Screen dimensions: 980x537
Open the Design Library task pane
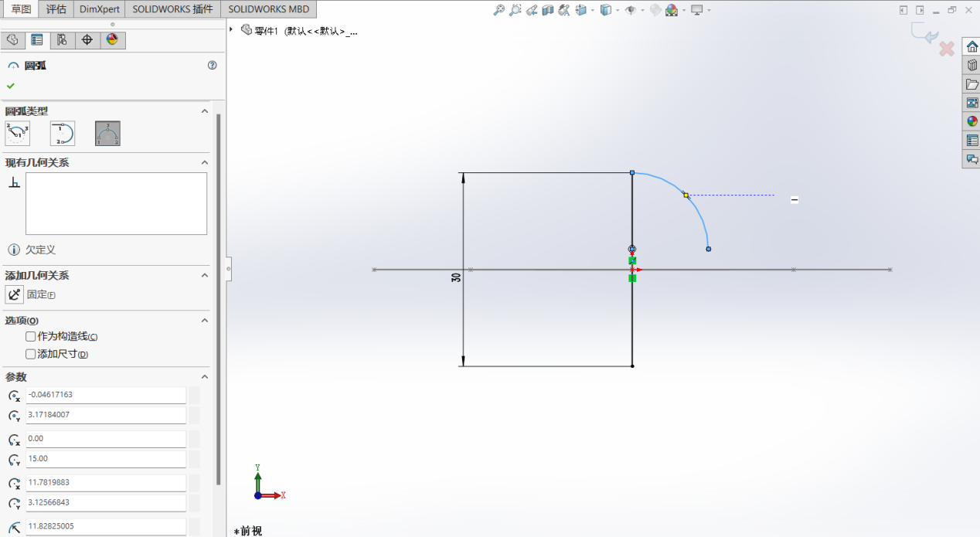point(971,65)
